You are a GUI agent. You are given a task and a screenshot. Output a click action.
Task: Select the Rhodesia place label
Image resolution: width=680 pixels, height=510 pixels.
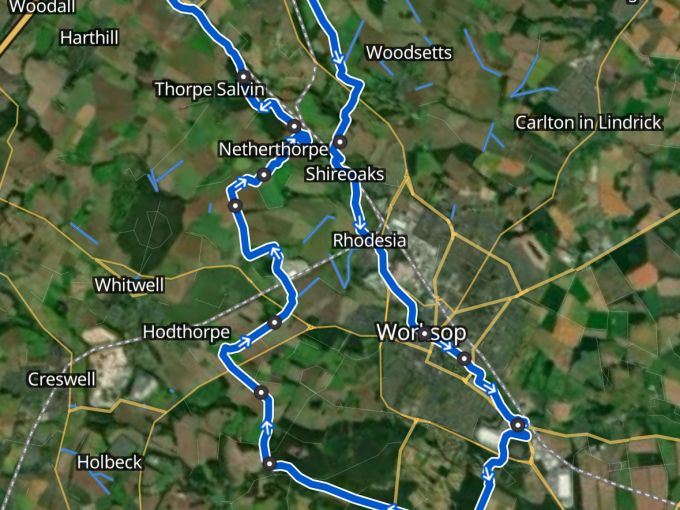(x=369, y=240)
